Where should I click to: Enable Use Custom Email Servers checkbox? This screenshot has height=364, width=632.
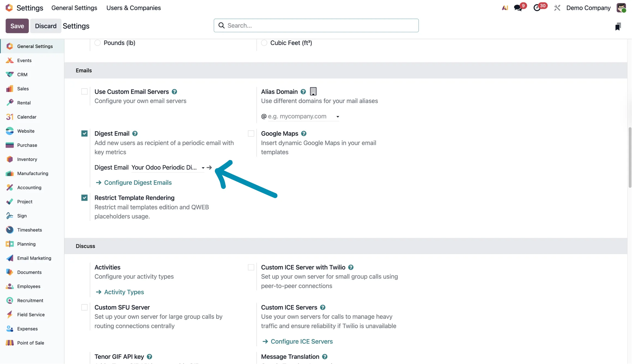[85, 91]
